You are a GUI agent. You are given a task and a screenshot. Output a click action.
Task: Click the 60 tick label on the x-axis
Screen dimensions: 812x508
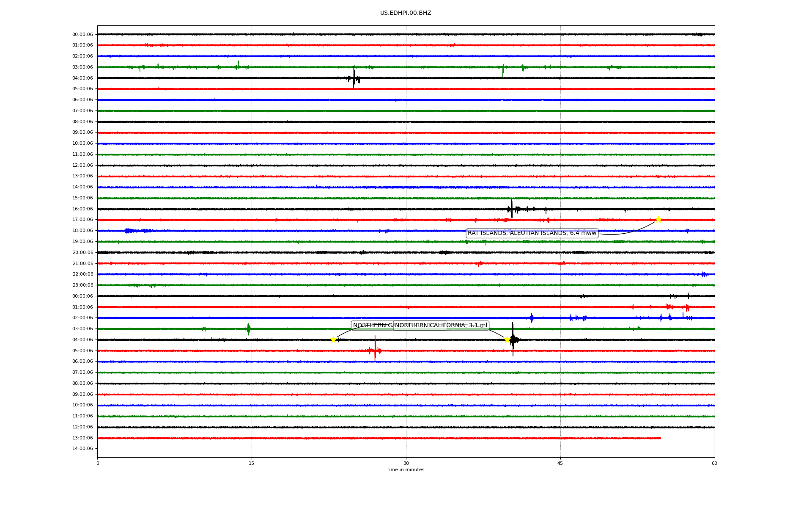pyautogui.click(x=714, y=463)
